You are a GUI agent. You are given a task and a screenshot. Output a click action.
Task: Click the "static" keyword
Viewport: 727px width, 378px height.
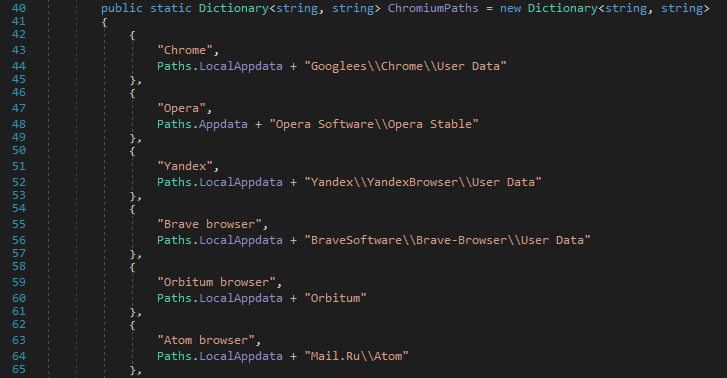[x=171, y=8]
